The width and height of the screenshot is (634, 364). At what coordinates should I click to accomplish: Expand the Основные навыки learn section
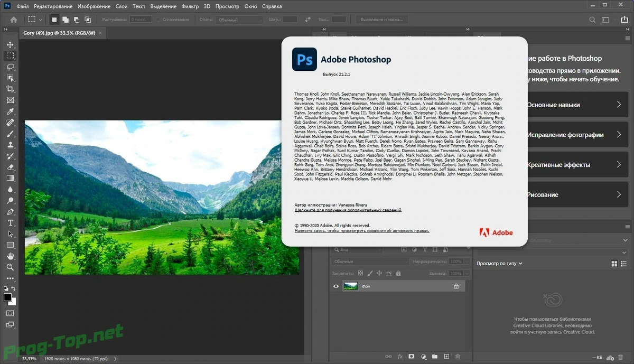577,105
